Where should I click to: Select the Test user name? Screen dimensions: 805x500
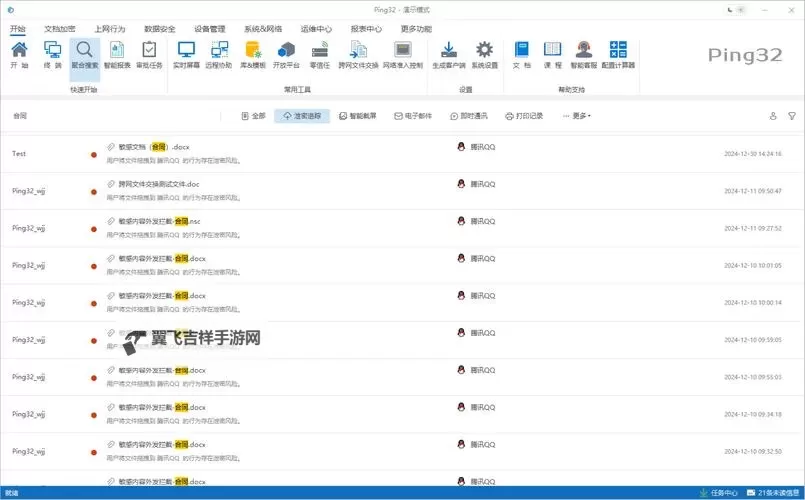[x=19, y=153]
